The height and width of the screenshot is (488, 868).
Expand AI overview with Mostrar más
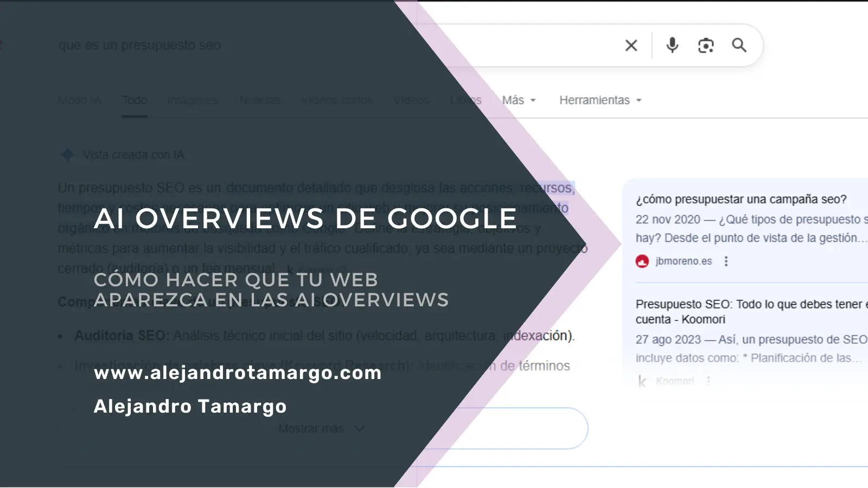click(x=321, y=429)
